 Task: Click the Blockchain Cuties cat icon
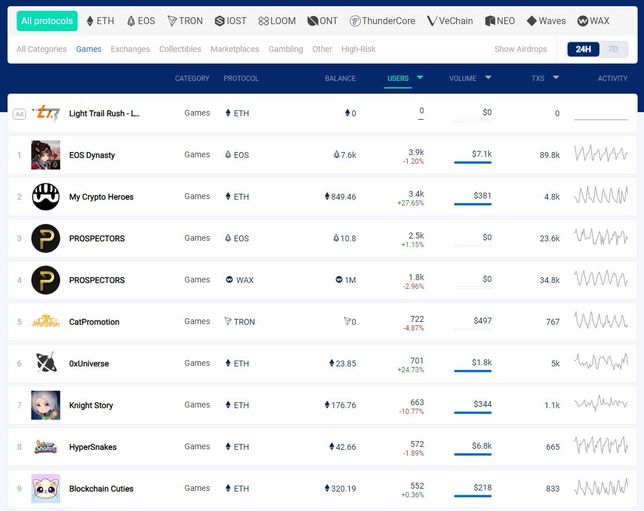pyautogui.click(x=46, y=488)
